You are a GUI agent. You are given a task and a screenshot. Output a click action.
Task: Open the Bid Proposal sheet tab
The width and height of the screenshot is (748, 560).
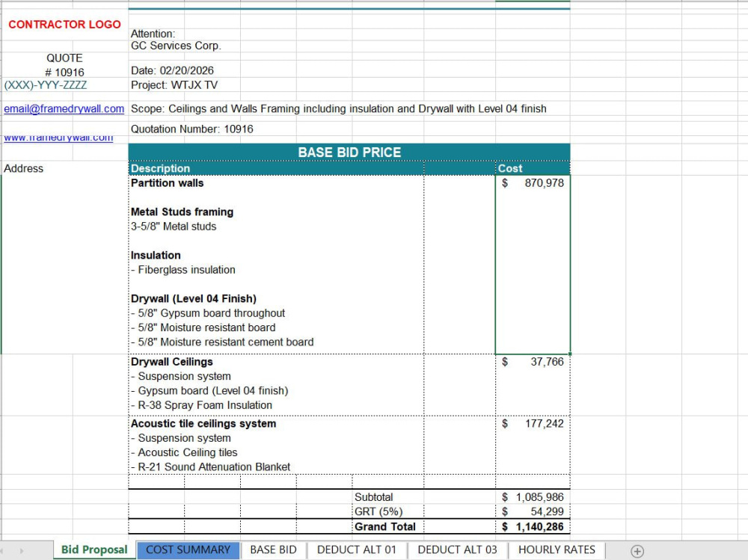click(x=94, y=550)
